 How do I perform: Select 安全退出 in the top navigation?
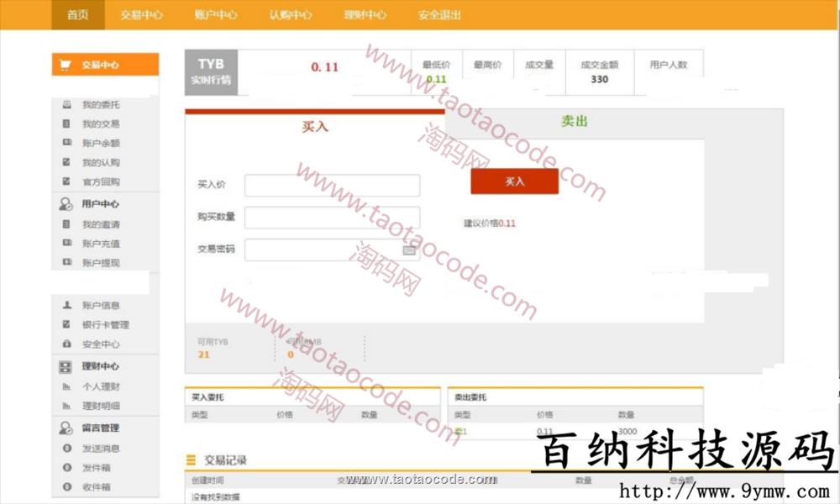tap(439, 15)
